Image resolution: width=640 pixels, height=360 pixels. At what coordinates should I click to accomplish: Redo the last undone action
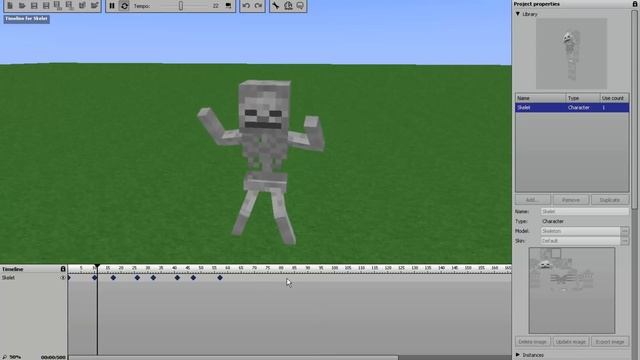click(x=258, y=6)
